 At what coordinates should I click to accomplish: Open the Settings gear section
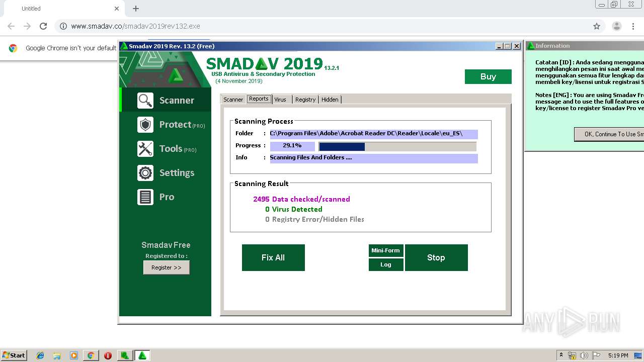coord(166,173)
